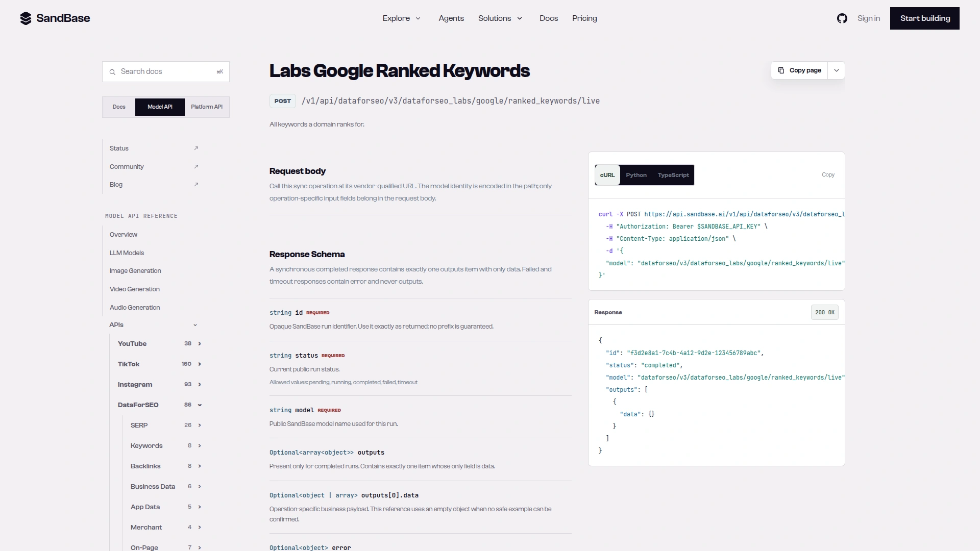This screenshot has width=980, height=551.
Task: Open the Explore dropdown menu
Action: pyautogui.click(x=402, y=18)
